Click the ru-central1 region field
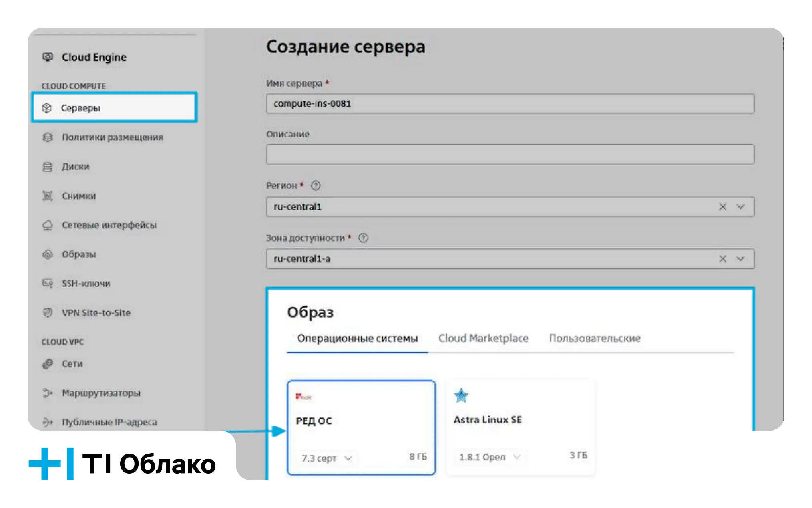This screenshot has width=812, height=508. (510, 207)
